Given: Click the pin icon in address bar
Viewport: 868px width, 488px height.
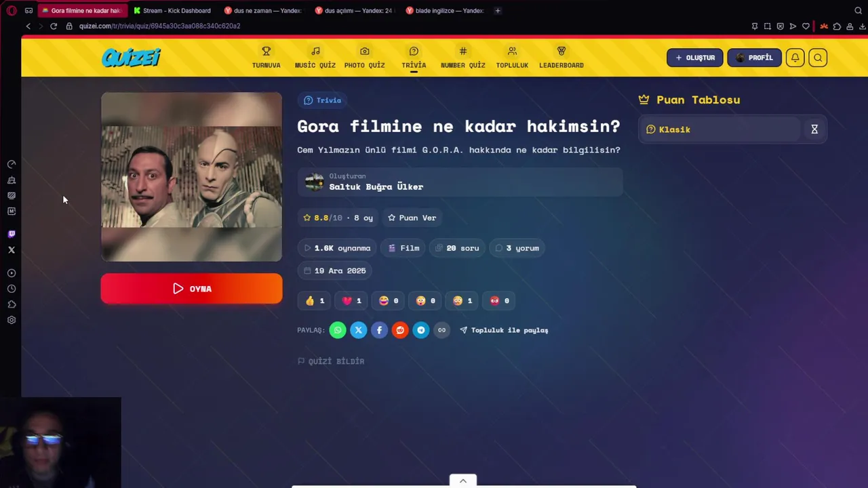Looking at the screenshot, I should pyautogui.click(x=755, y=26).
